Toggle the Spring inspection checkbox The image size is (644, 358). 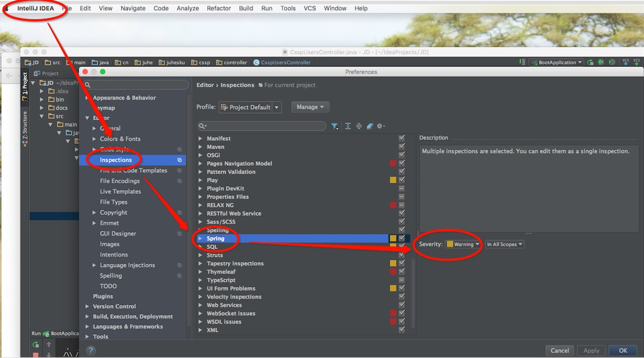pyautogui.click(x=402, y=238)
